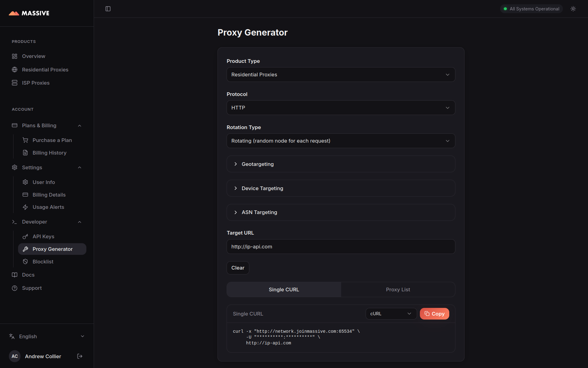Screen dimensions: 588x368
Task: Open the English language selector
Action: 47,336
